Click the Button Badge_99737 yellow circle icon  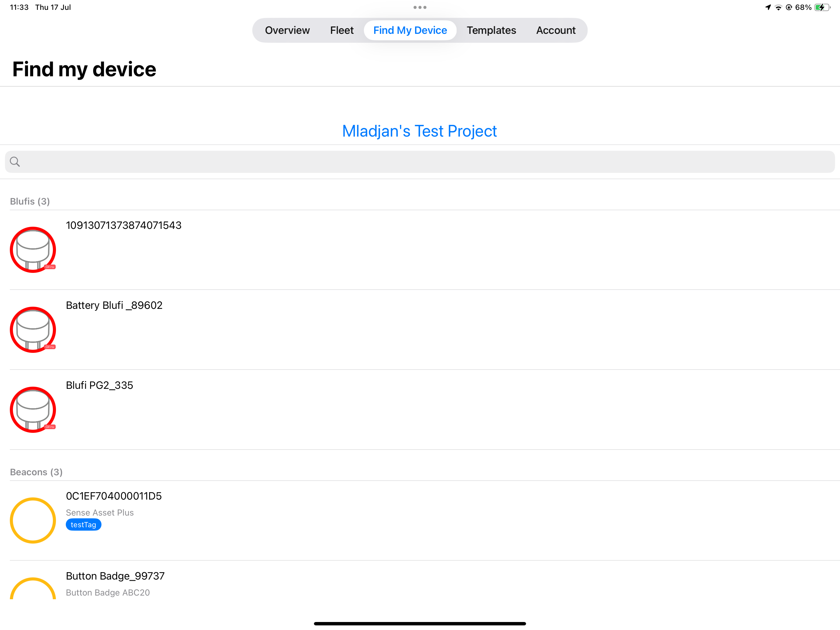click(33, 588)
